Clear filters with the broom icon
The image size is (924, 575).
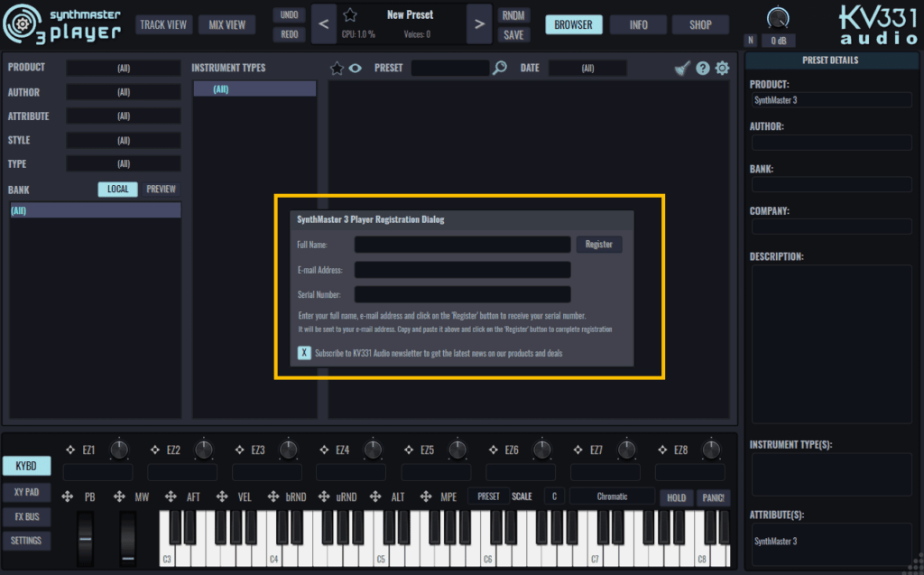(682, 69)
